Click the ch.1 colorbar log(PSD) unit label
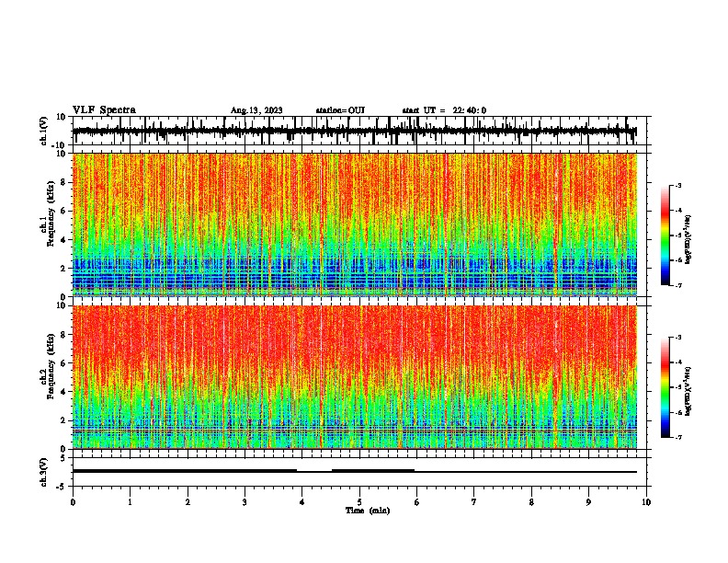The width and height of the screenshot is (728, 563). pos(688,240)
